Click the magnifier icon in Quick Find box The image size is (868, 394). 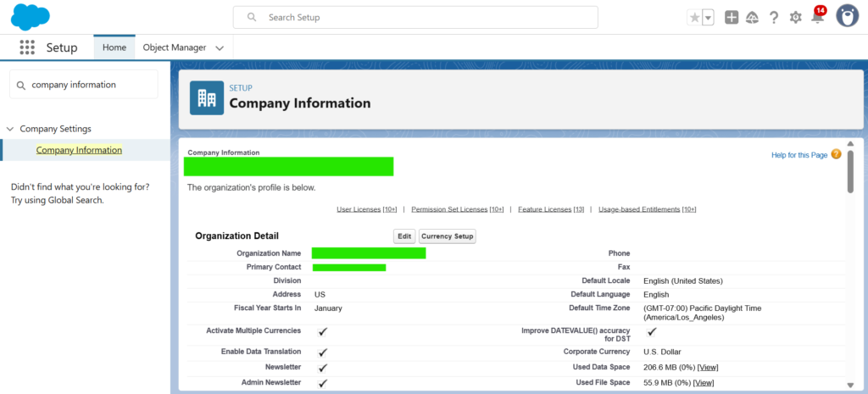click(x=21, y=86)
